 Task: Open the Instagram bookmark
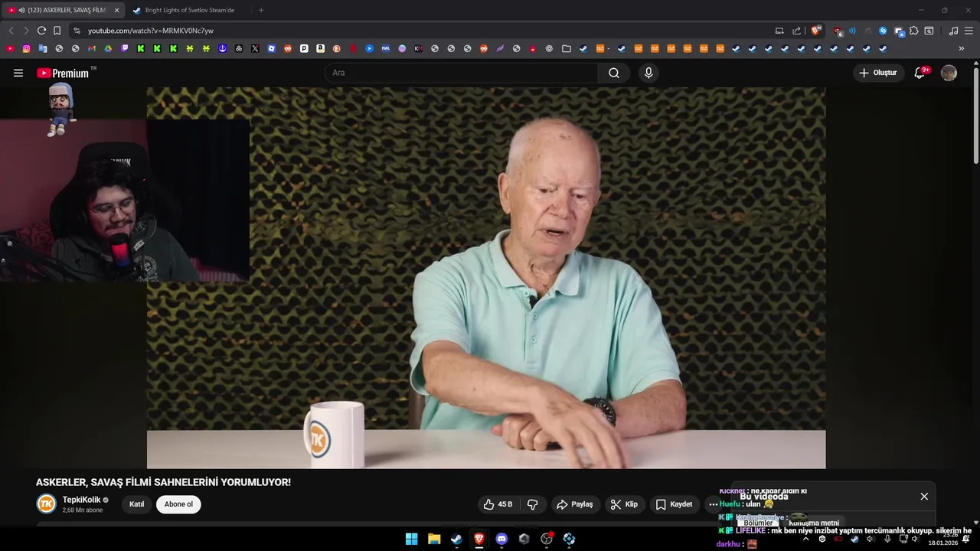coord(26,48)
